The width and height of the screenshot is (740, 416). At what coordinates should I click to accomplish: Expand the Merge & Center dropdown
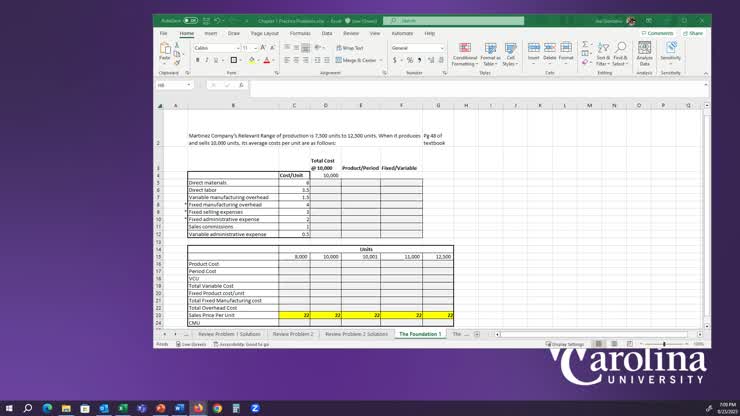pos(381,60)
